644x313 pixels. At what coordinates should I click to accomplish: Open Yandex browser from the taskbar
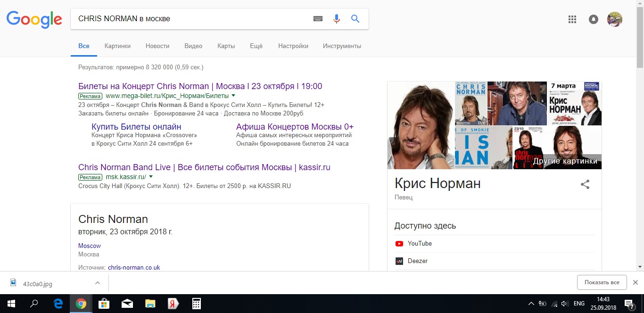pos(173,304)
